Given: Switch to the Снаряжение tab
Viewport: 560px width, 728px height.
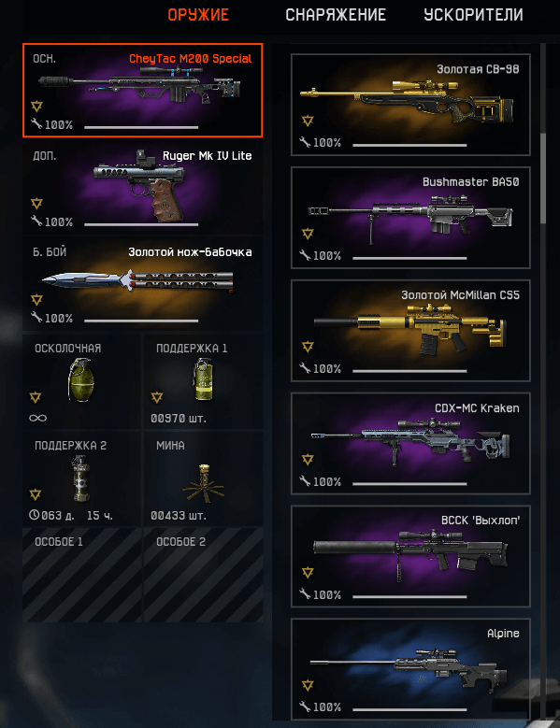Looking at the screenshot, I should pyautogui.click(x=336, y=15).
